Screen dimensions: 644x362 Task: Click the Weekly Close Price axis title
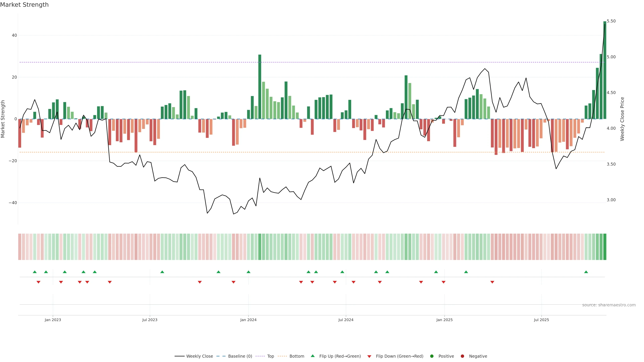point(622,119)
